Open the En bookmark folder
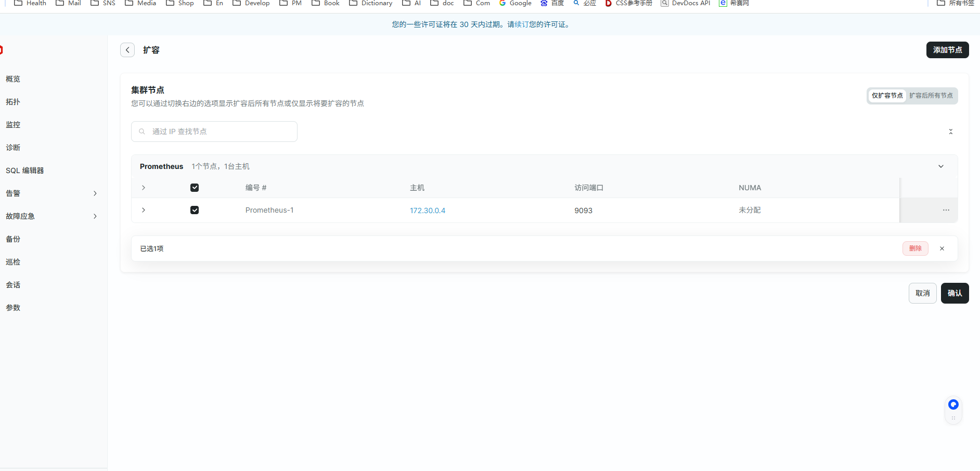The height and width of the screenshot is (471, 980). click(213, 3)
